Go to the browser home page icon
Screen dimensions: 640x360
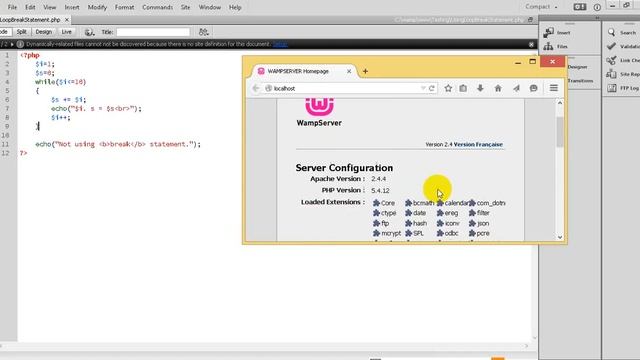point(498,88)
